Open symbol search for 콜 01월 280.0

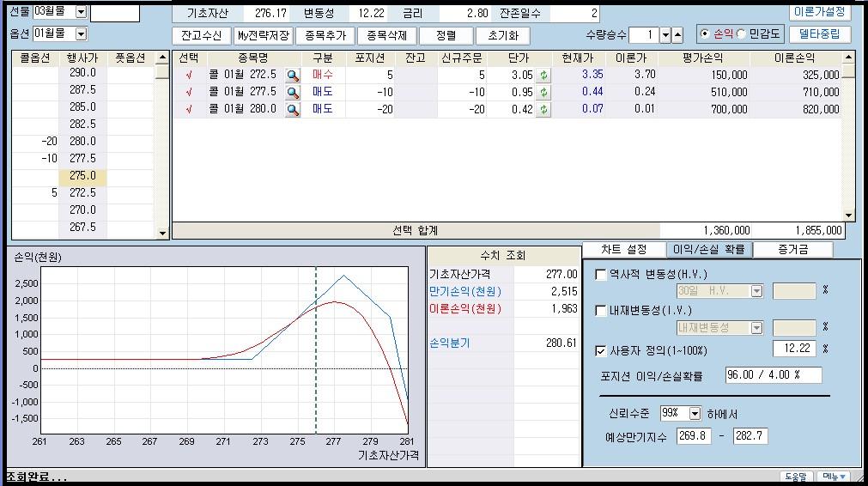293,109
